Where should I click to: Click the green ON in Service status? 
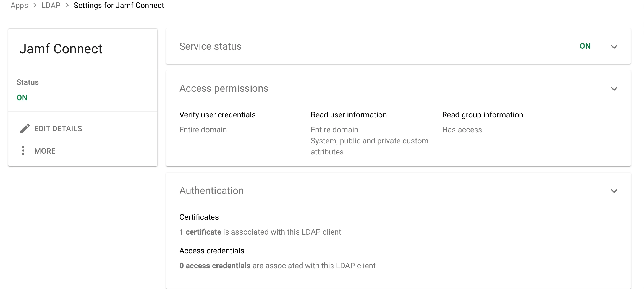point(585,46)
